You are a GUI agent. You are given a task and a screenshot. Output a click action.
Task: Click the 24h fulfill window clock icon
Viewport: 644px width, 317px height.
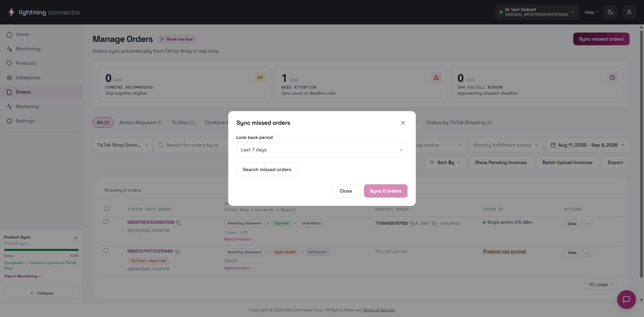(612, 77)
